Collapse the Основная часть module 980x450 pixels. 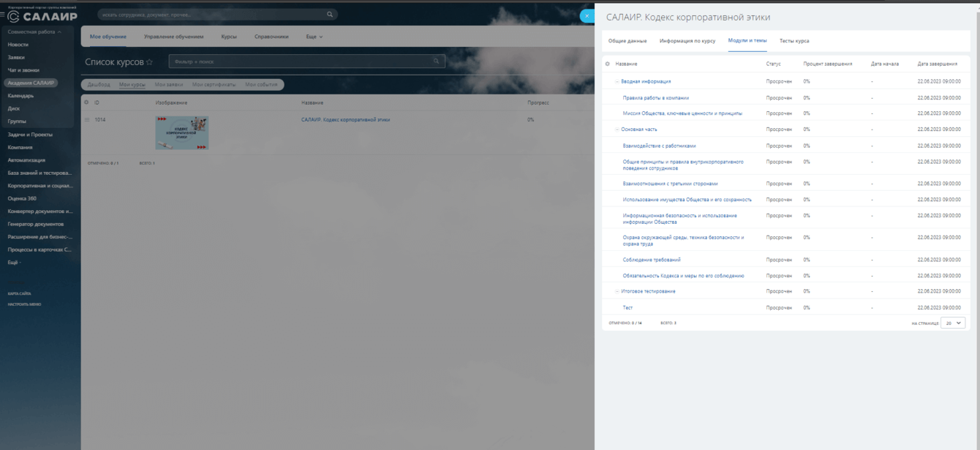coord(617,130)
